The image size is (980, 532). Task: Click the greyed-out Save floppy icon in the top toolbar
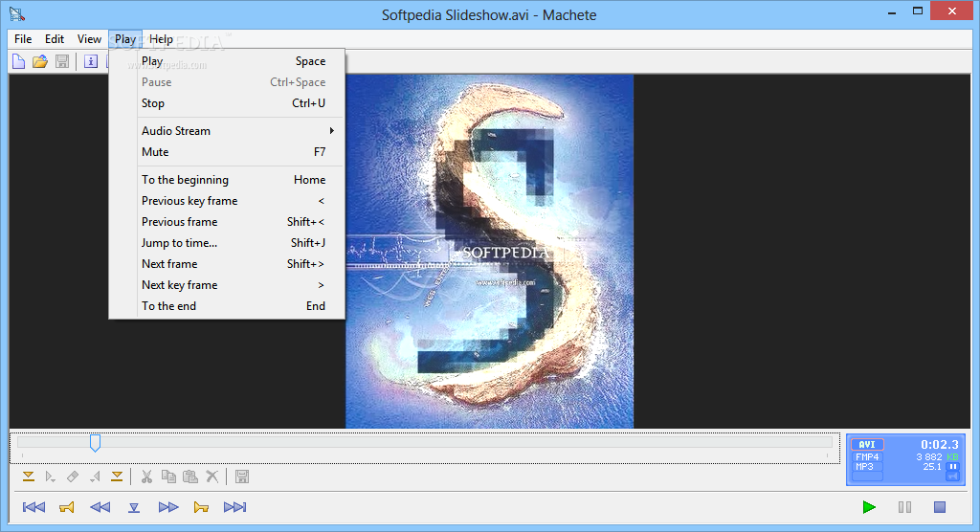62,61
